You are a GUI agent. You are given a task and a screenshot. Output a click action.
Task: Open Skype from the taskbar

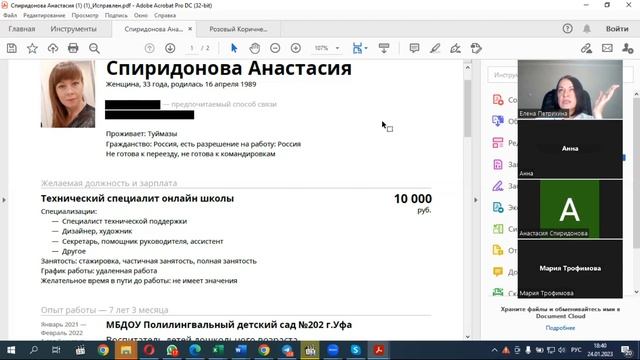(356, 350)
